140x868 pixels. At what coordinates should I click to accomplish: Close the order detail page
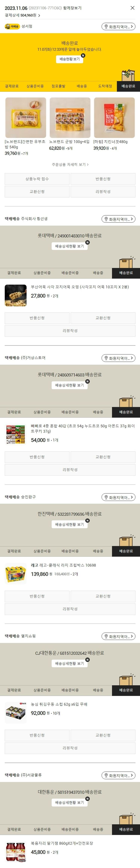pos(132,8)
